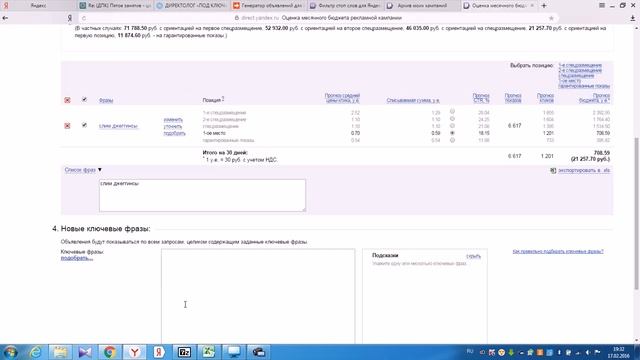Go back with the browser back arrow
This screenshot has height=360, width=640.
(5, 18)
